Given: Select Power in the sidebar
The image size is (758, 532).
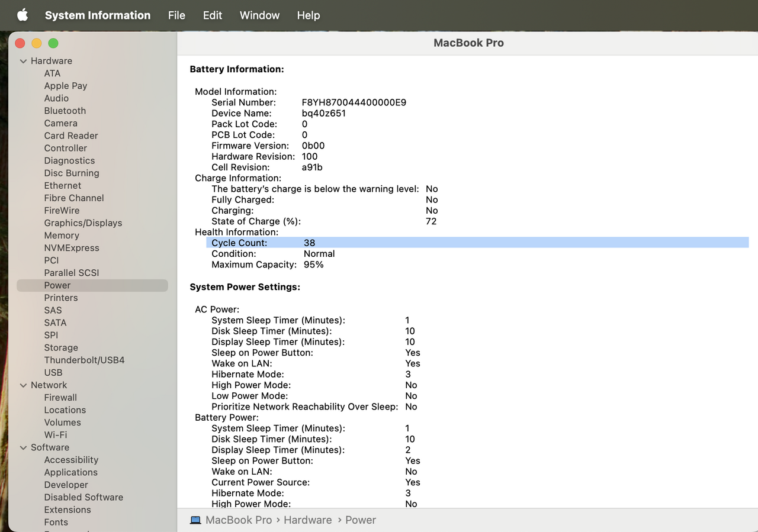Looking at the screenshot, I should pos(92,285).
